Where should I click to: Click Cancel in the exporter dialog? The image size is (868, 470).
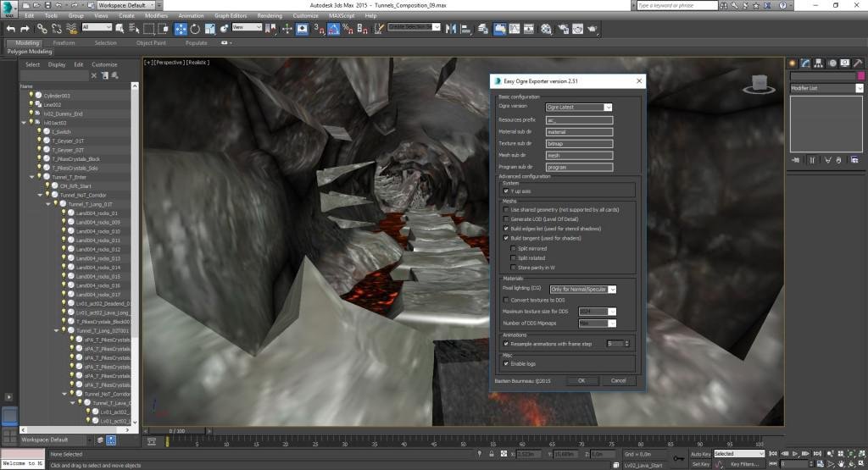618,381
